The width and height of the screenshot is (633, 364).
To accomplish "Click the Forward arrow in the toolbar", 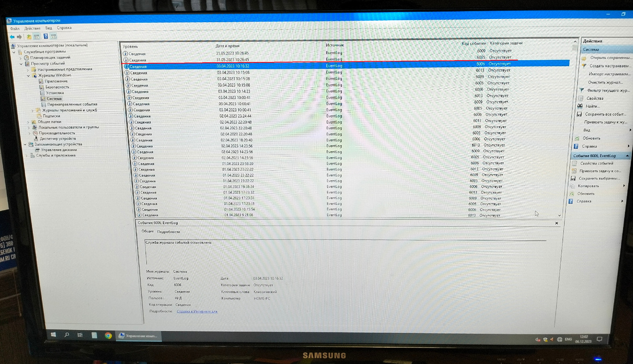I will pos(20,36).
